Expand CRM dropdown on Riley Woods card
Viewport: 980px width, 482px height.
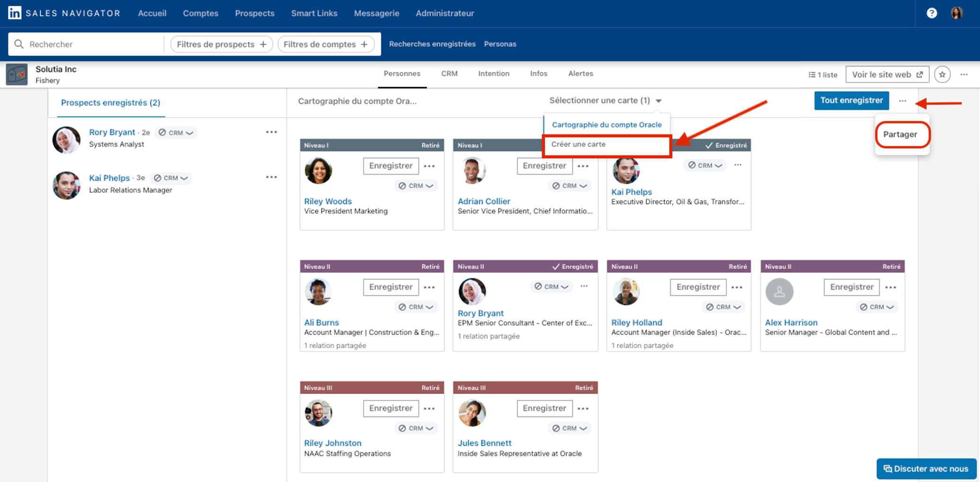point(416,186)
